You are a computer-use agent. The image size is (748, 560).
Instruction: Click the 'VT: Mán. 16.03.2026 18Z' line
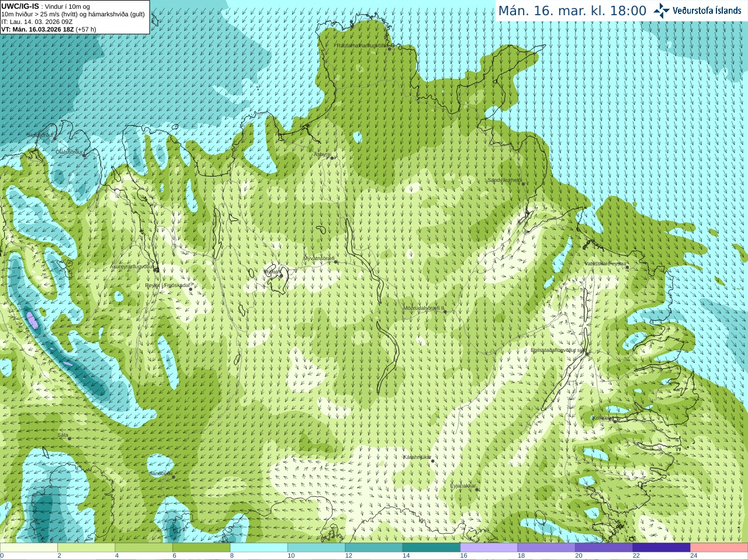(37, 29)
